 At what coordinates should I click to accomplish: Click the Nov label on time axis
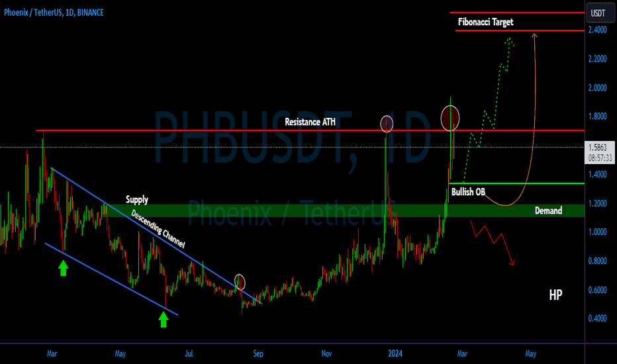point(326,353)
